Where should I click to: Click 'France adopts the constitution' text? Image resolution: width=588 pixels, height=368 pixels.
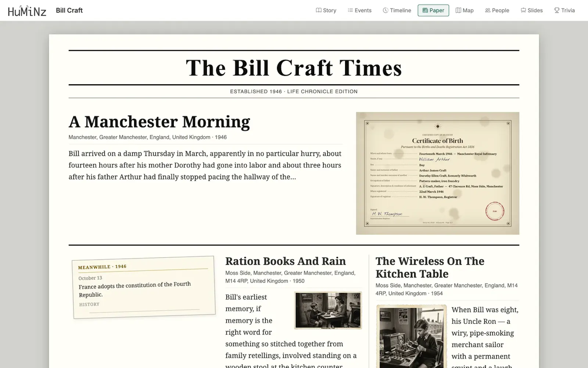click(135, 289)
